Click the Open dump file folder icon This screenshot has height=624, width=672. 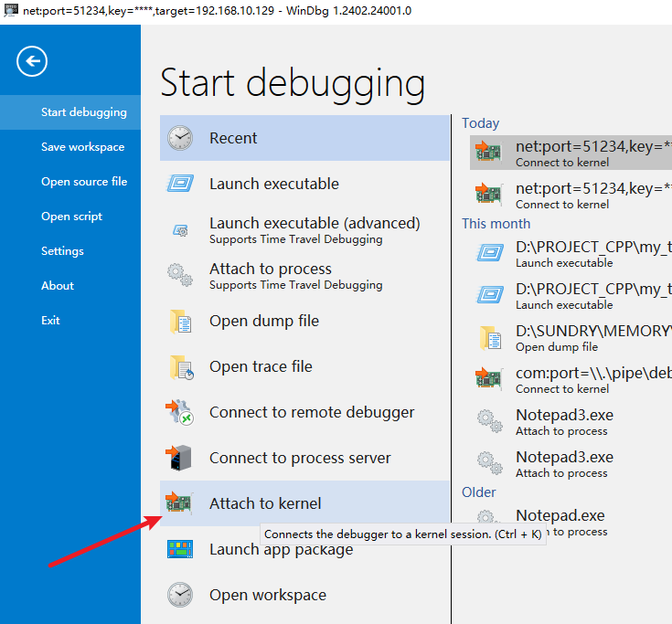coord(180,322)
